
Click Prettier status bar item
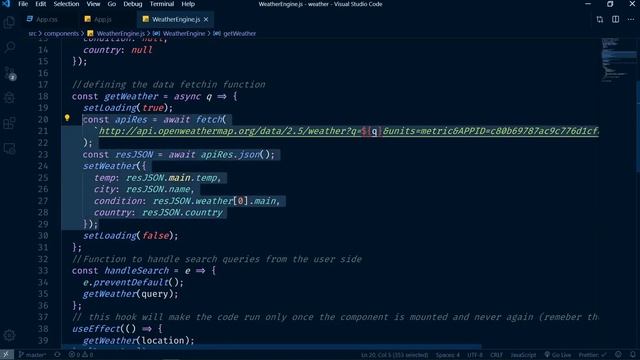pos(592,355)
